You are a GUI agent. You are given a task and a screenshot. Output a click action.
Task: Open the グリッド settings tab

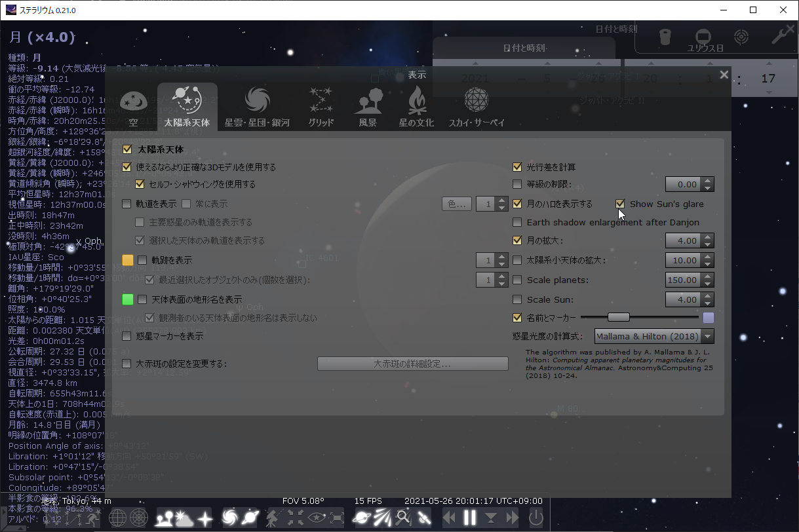click(321, 105)
